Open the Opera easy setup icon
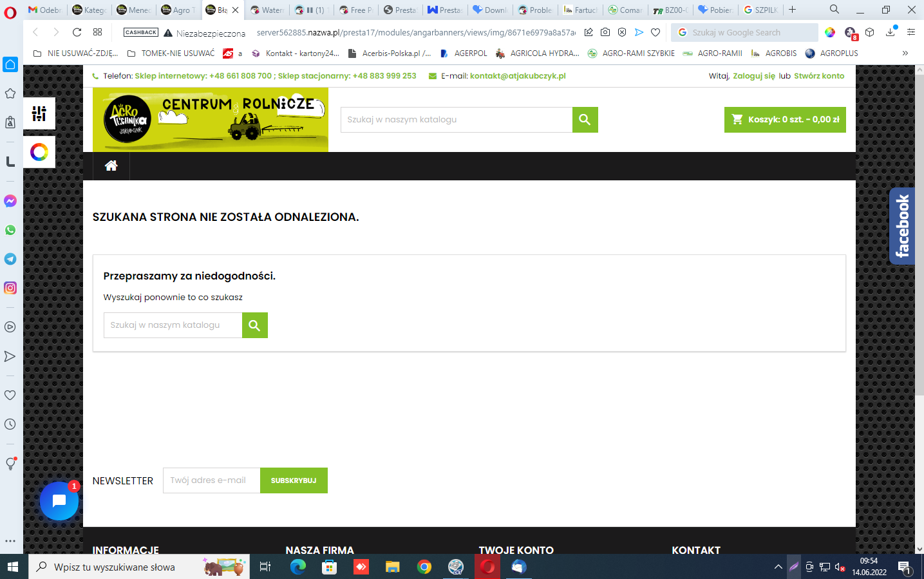 pyautogui.click(x=911, y=32)
